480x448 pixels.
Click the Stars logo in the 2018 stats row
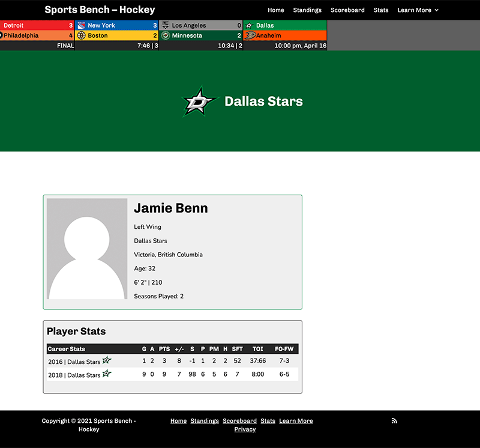click(x=107, y=373)
